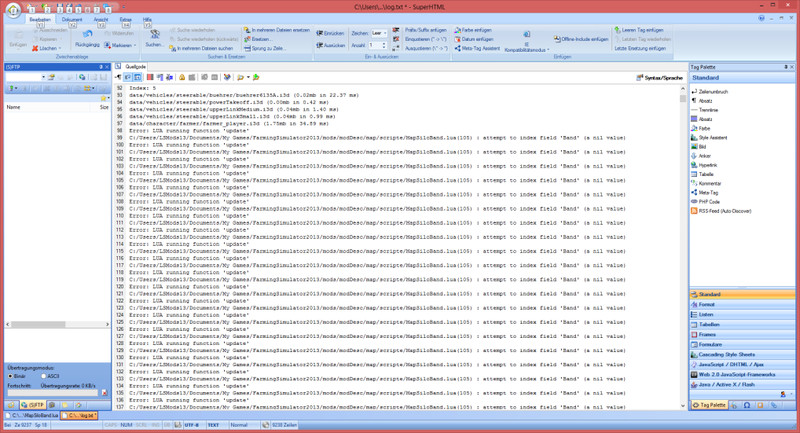Close the (S)FTP panel
Screen dimensions: 800x433
click(x=107, y=67)
